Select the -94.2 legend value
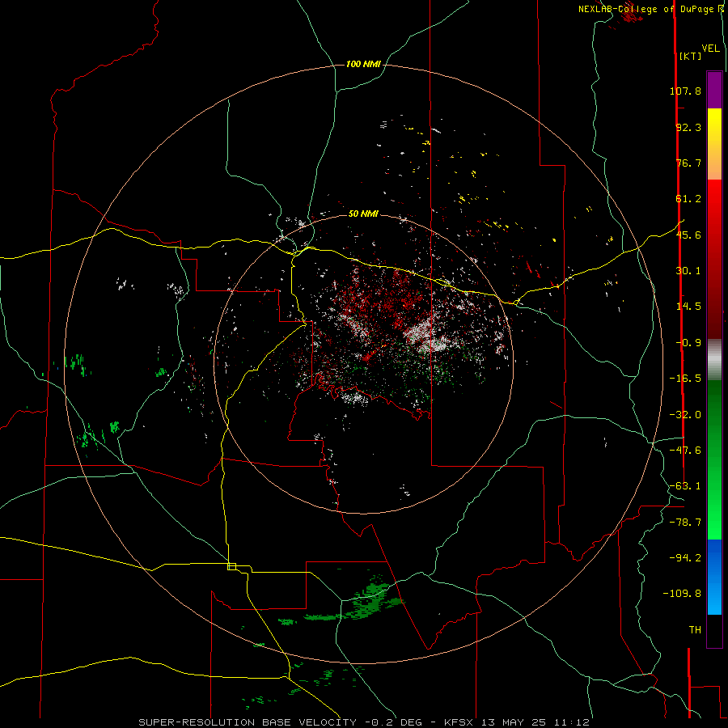This screenshot has width=728, height=728. pyautogui.click(x=685, y=557)
